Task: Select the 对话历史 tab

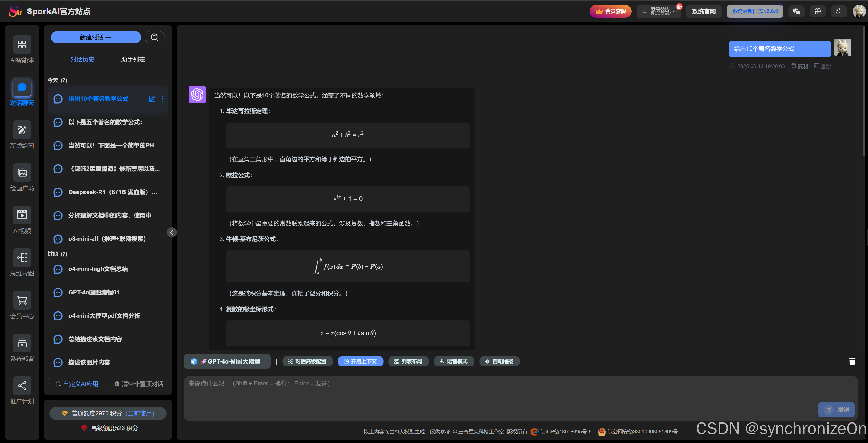Action: [82, 60]
